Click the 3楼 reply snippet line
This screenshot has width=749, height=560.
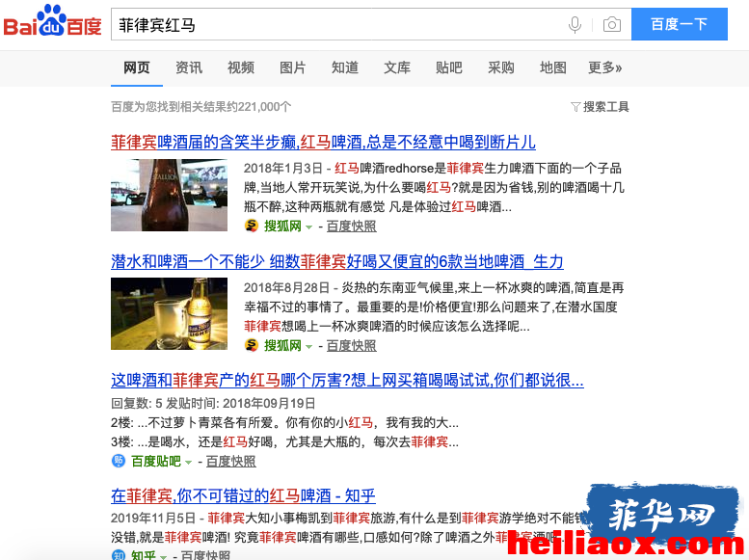284,442
